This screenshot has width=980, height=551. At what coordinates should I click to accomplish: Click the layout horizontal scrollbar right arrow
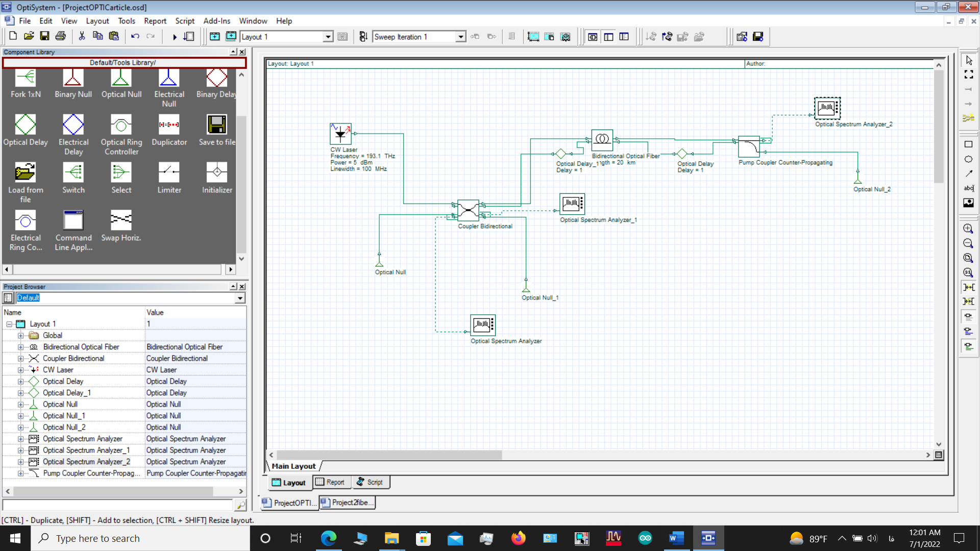point(928,455)
